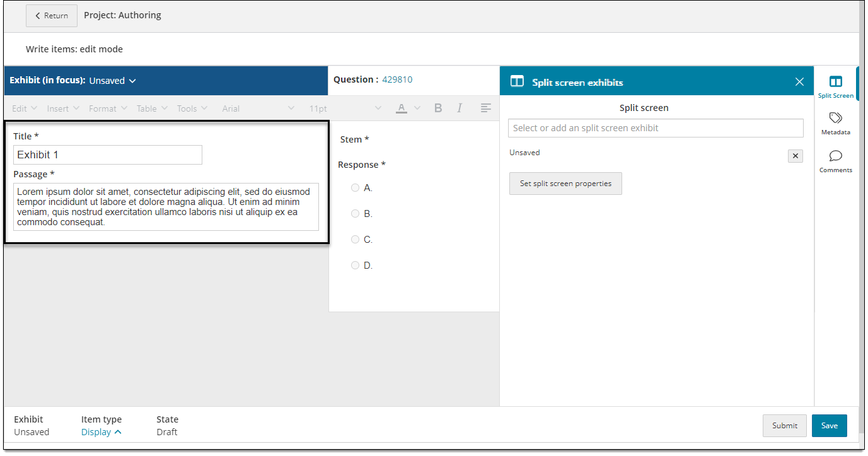Open the Insert menu
868x456 pixels.
coord(63,108)
